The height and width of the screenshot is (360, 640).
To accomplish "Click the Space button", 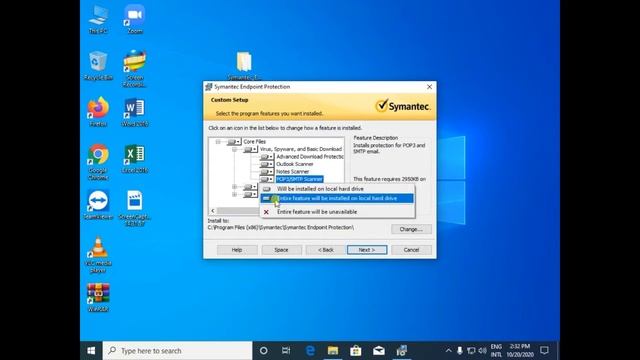I will tap(282, 250).
